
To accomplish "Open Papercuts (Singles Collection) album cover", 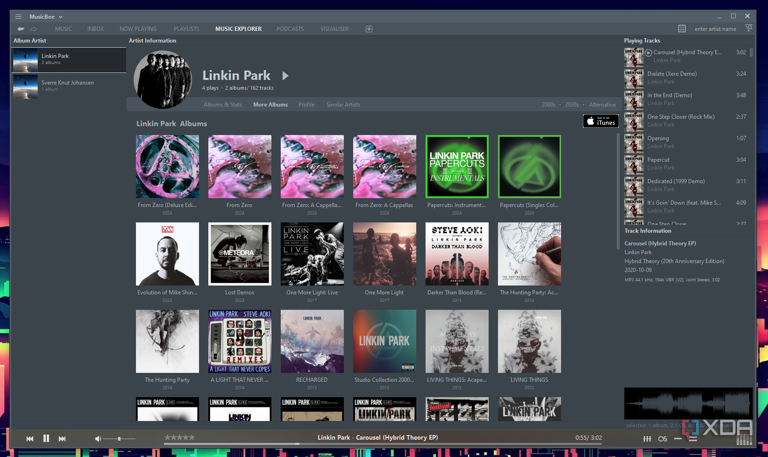I will [529, 167].
